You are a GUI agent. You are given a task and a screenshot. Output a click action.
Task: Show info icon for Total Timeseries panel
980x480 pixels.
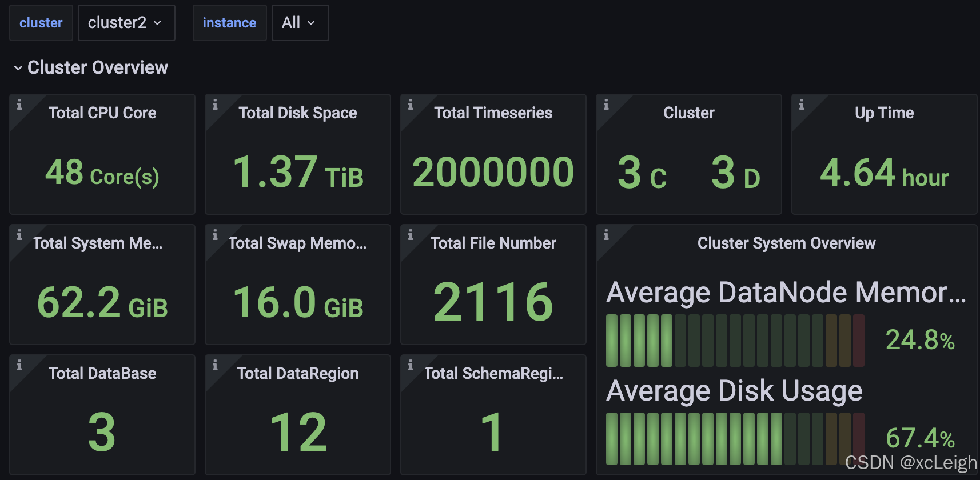point(411,105)
